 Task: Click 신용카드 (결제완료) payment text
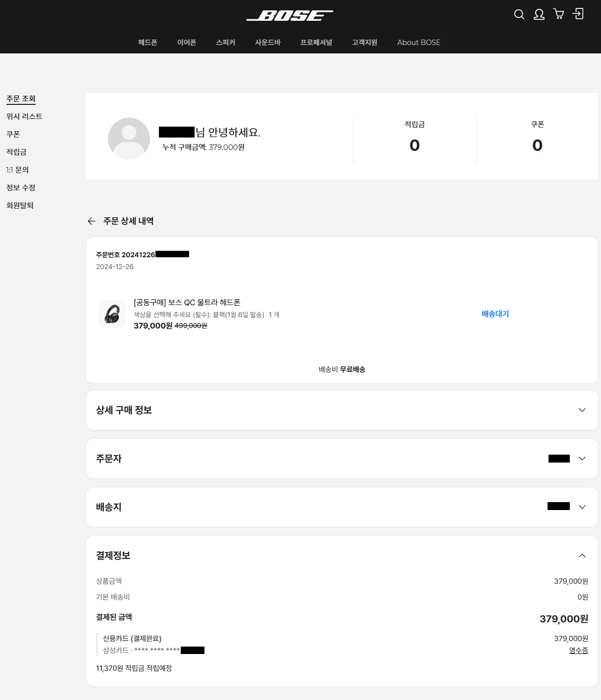tap(132, 639)
